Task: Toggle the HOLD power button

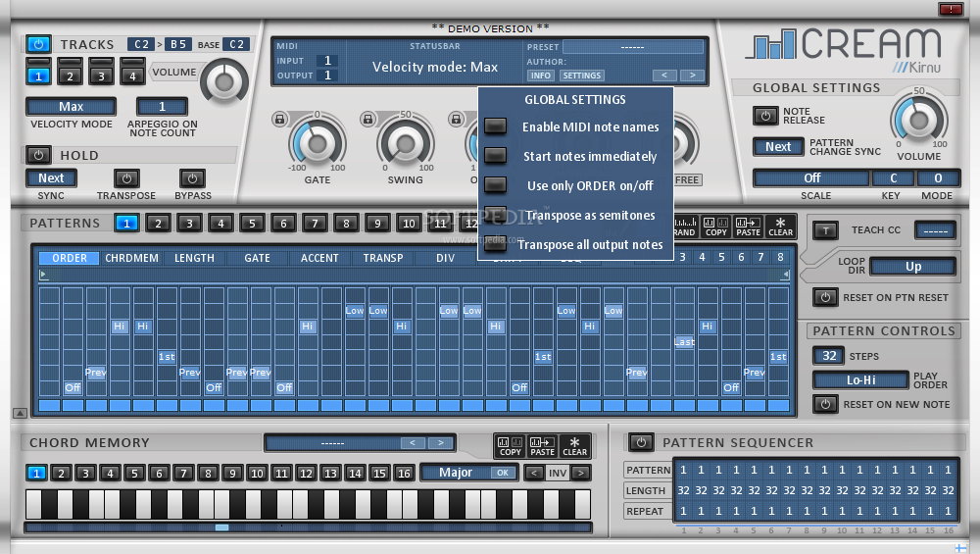Action: [x=39, y=155]
